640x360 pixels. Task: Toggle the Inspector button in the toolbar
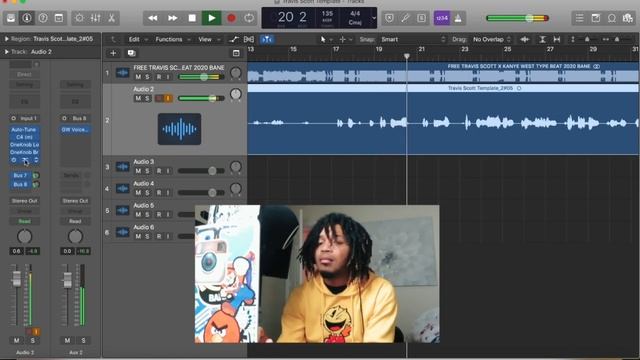(27, 18)
